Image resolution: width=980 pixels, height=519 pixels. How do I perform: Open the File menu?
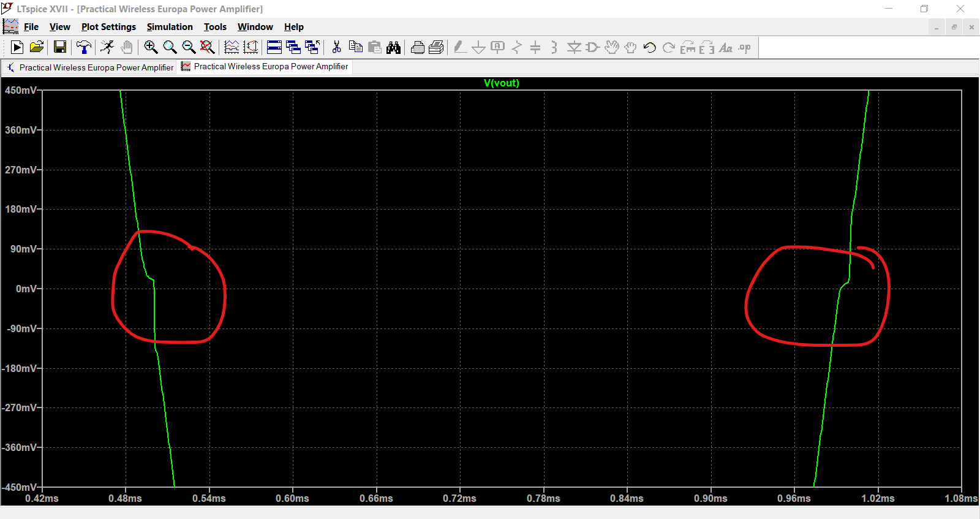31,27
